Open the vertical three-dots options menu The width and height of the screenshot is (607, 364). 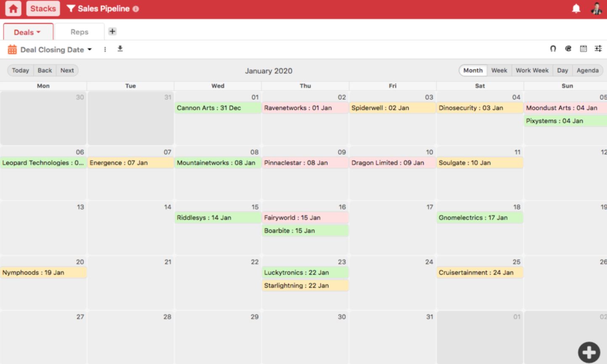pos(105,50)
